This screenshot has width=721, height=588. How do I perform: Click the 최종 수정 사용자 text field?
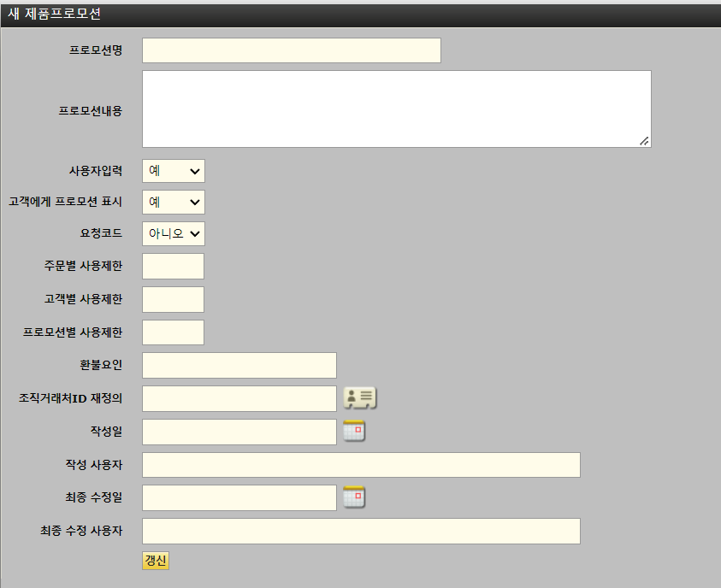pyautogui.click(x=360, y=531)
